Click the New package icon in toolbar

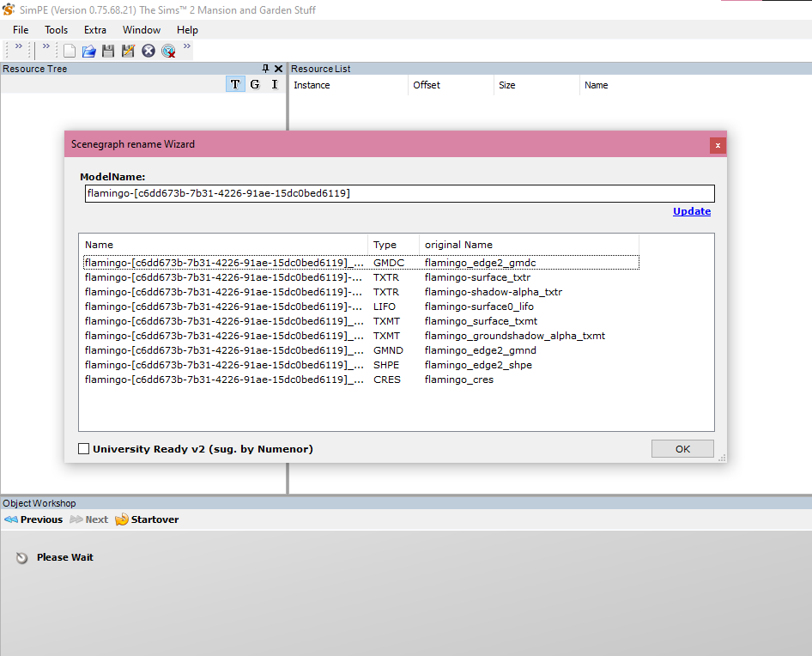pyautogui.click(x=70, y=51)
